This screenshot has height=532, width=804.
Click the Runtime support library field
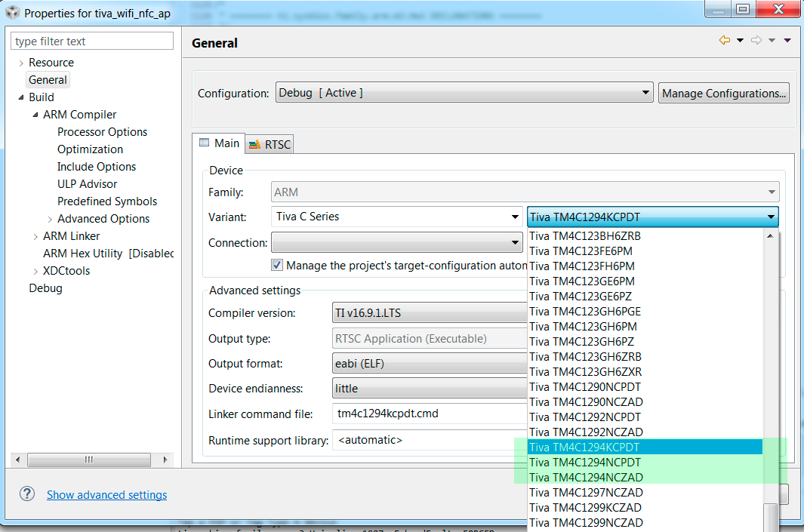pyautogui.click(x=430, y=440)
